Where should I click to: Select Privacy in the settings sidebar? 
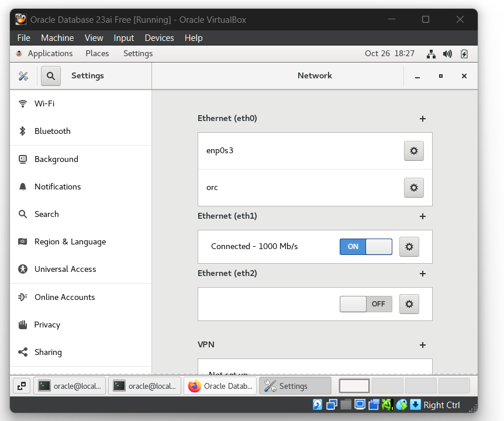click(x=47, y=325)
